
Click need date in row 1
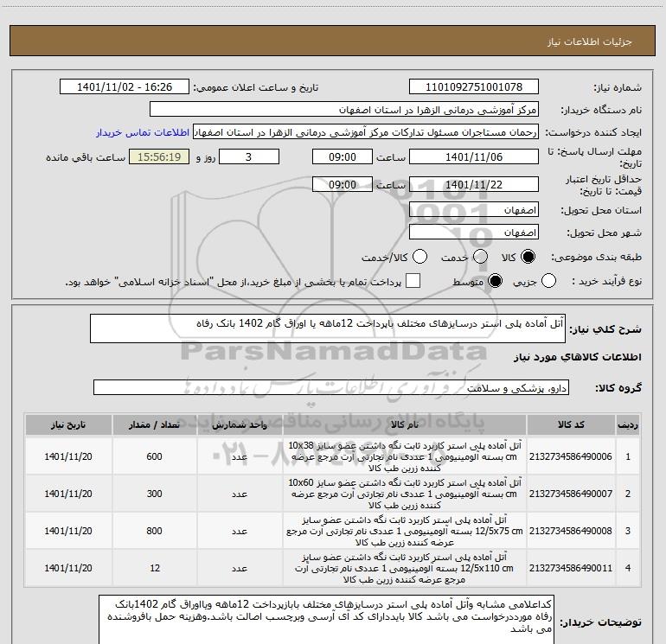(68, 456)
